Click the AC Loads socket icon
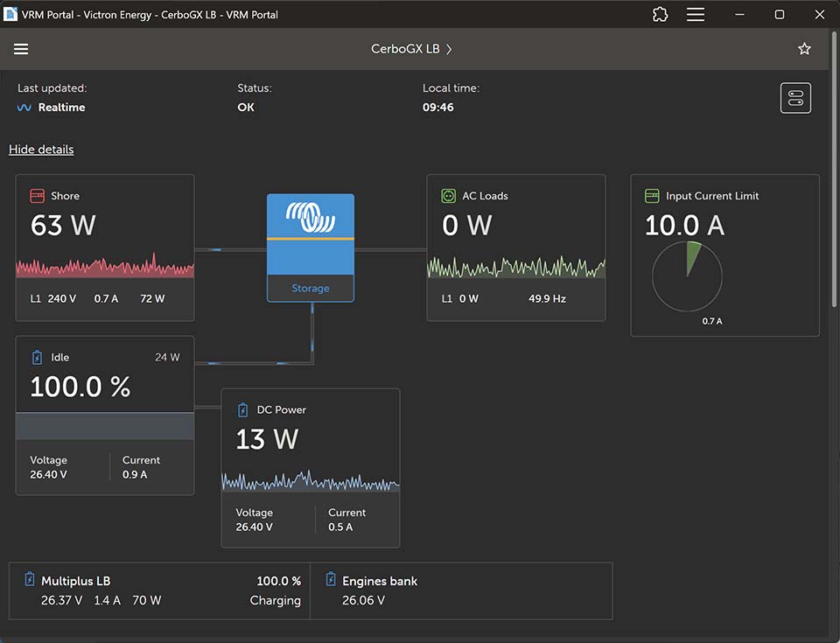 tap(448, 196)
